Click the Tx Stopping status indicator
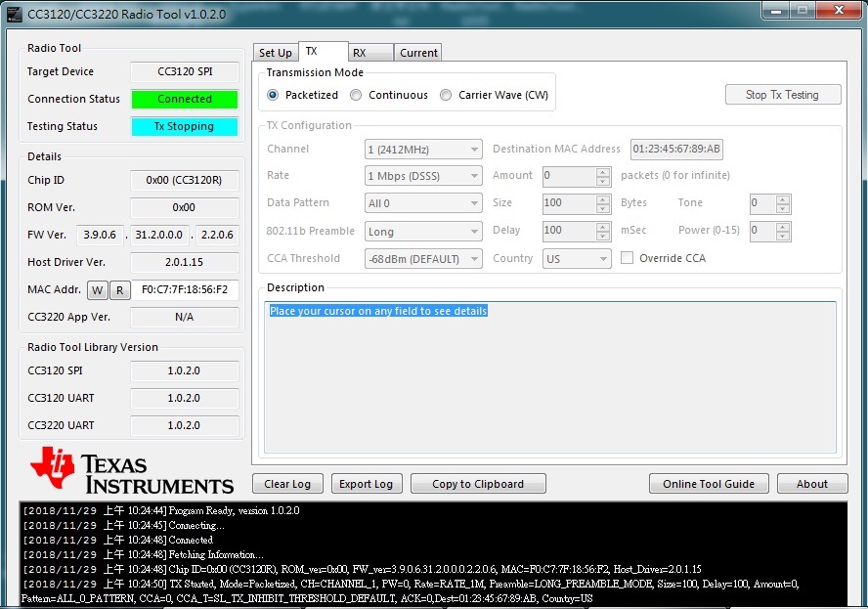Image resolution: width=868 pixels, height=609 pixels. click(185, 127)
